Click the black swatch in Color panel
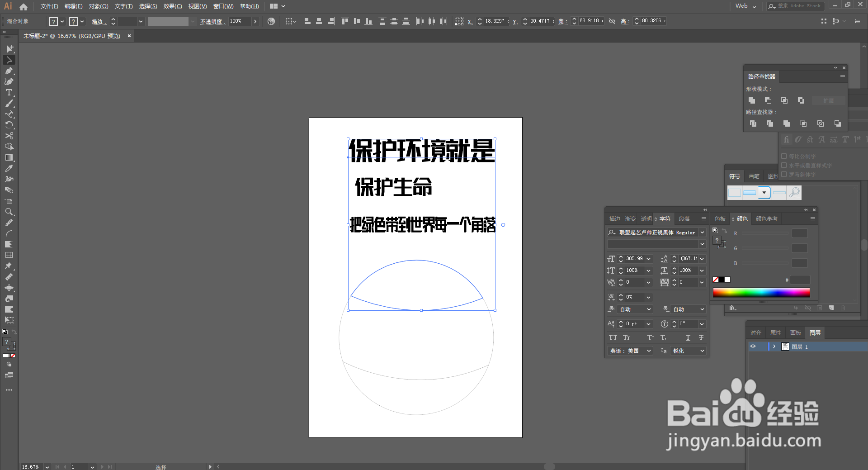The image size is (868, 470). click(722, 280)
